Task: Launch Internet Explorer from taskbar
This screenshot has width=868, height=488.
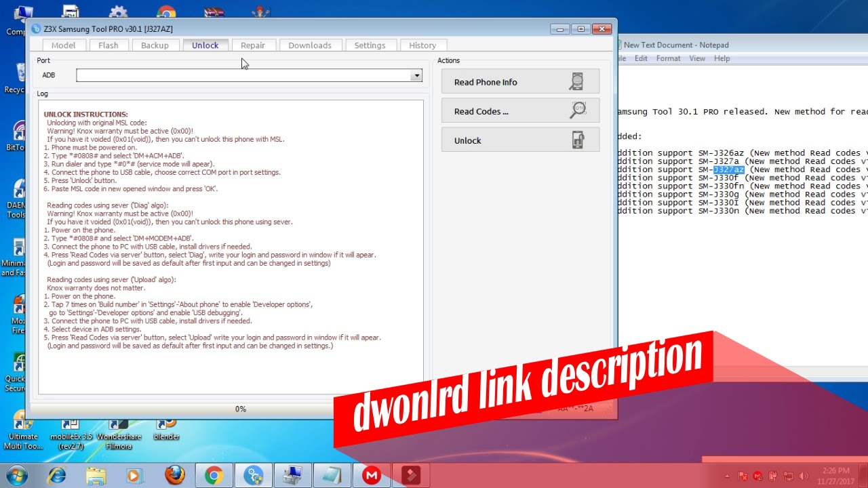Action: 58,476
